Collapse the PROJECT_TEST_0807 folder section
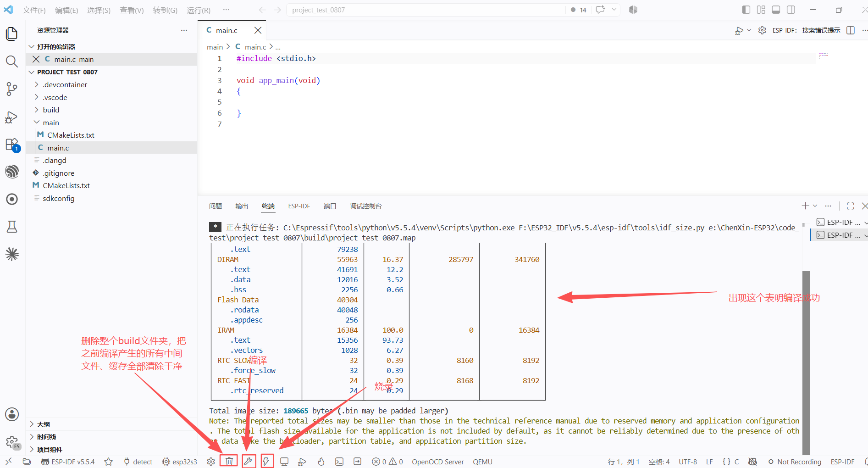Image resolution: width=868 pixels, height=468 pixels. point(32,72)
